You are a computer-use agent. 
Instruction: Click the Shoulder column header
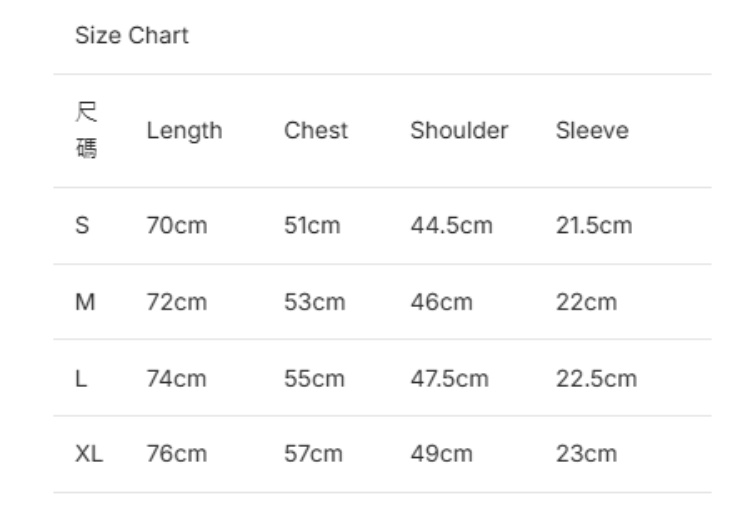pos(459,131)
